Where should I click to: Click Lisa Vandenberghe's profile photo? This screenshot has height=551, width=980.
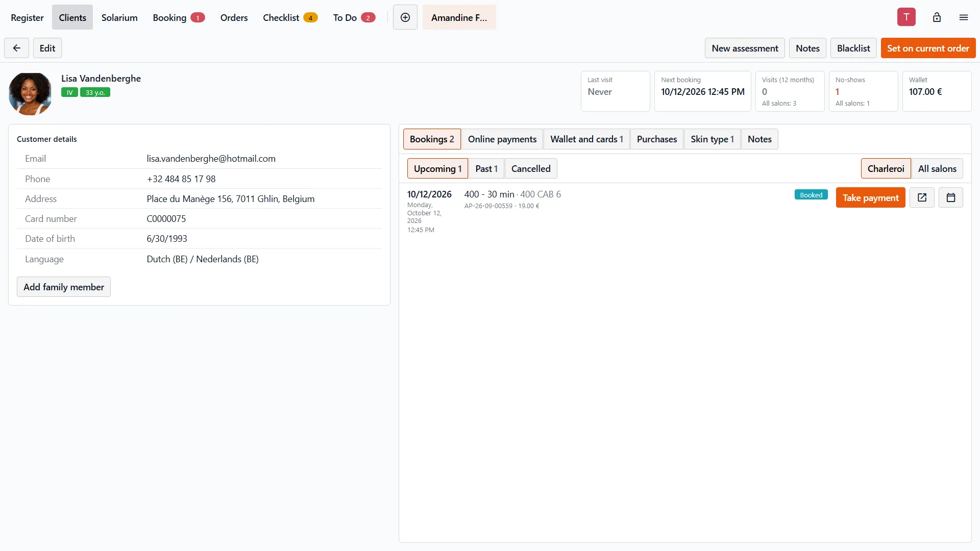(30, 94)
